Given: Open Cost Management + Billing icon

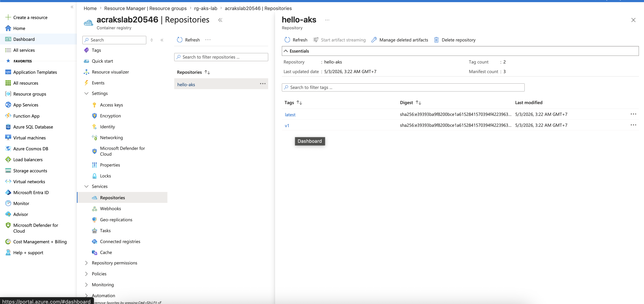Looking at the screenshot, I should point(8,241).
